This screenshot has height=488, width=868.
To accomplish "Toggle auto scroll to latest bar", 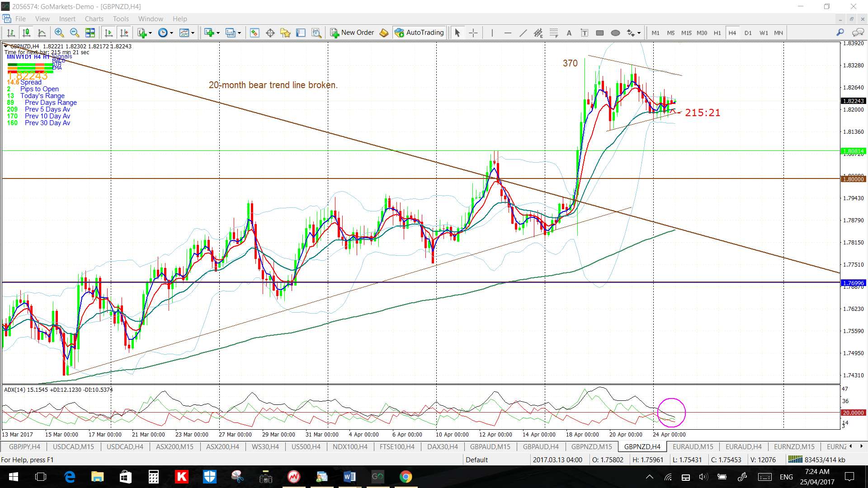I will (x=108, y=33).
